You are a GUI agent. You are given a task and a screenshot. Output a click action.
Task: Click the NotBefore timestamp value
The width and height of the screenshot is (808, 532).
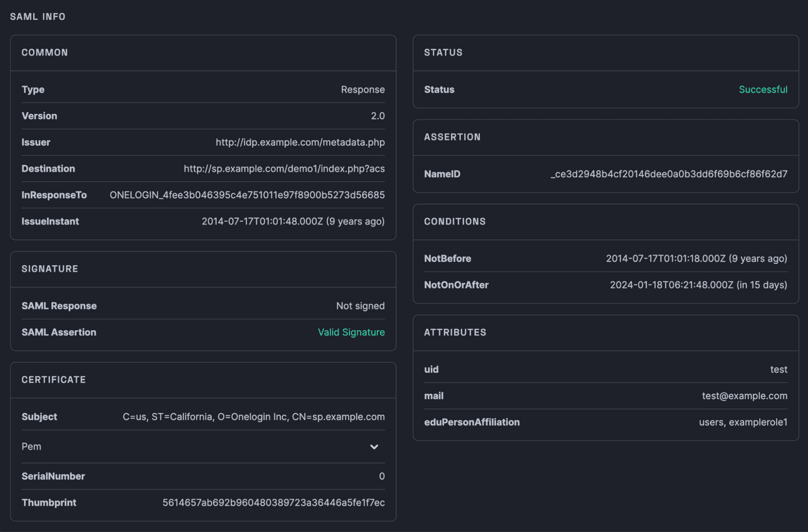(x=696, y=258)
